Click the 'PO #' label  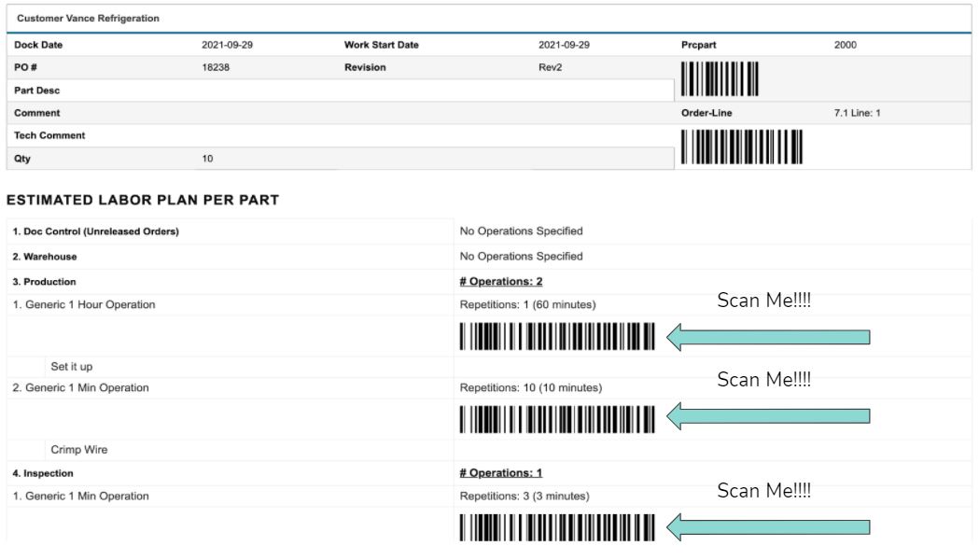tap(25, 67)
